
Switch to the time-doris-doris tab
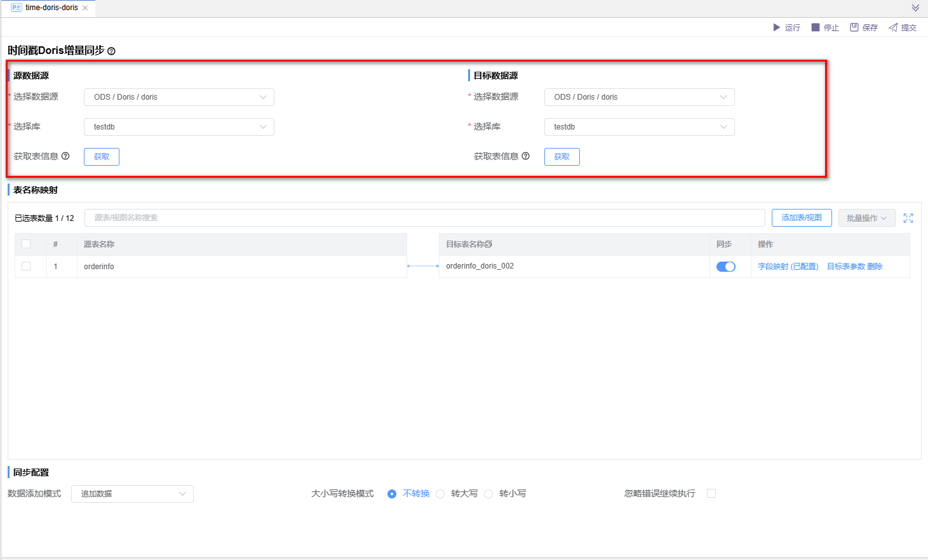(x=51, y=8)
